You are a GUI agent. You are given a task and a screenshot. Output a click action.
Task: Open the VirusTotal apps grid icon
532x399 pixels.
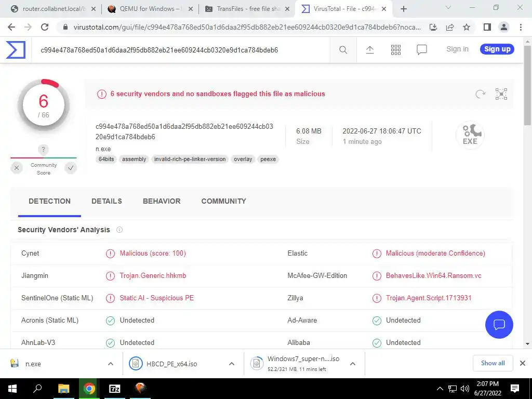[395, 50]
